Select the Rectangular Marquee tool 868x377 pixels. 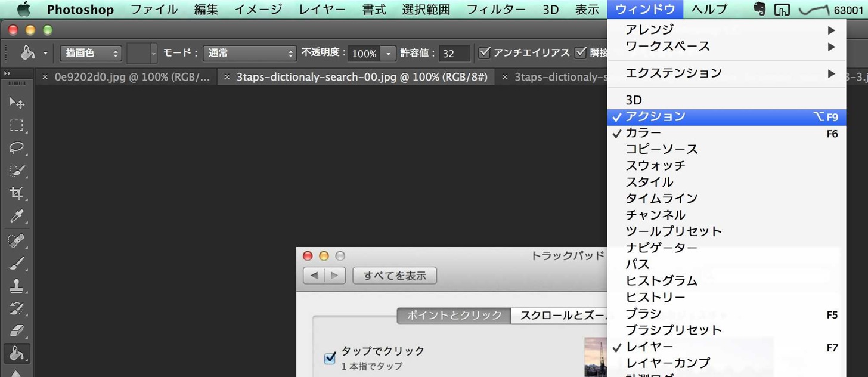(x=17, y=125)
